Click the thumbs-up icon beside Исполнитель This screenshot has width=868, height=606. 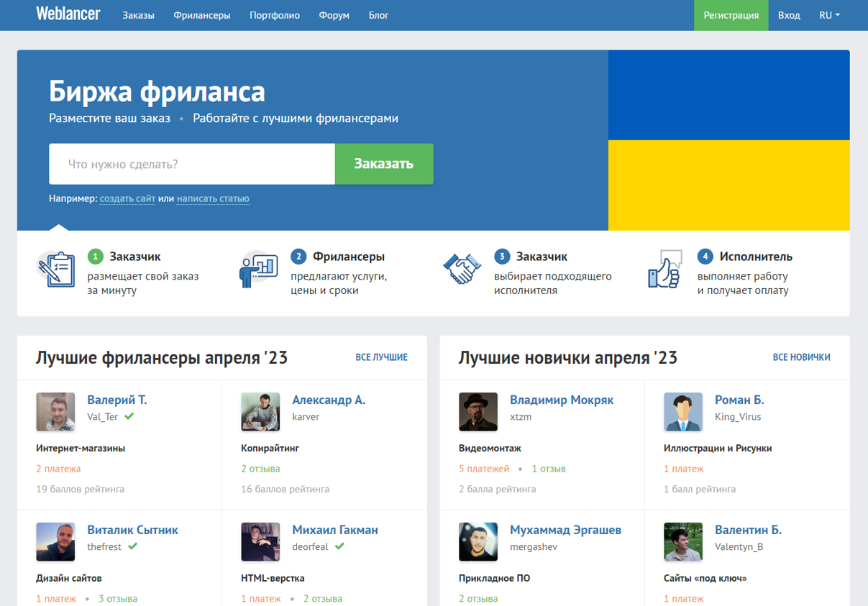click(x=664, y=269)
